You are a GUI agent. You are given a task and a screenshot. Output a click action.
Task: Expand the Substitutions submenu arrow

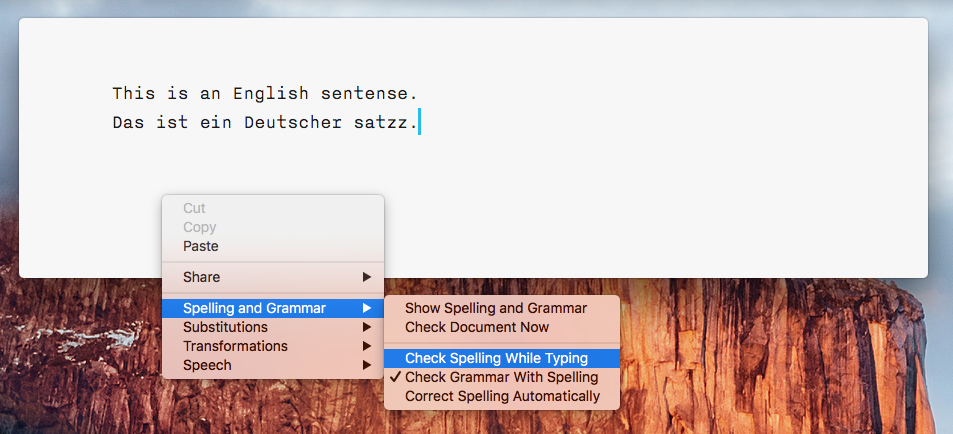click(366, 327)
